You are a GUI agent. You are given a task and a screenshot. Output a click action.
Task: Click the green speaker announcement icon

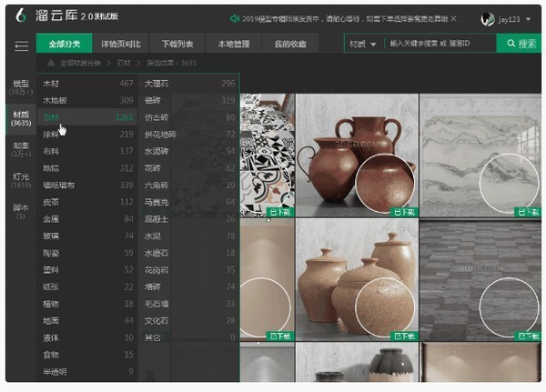pyautogui.click(x=234, y=18)
